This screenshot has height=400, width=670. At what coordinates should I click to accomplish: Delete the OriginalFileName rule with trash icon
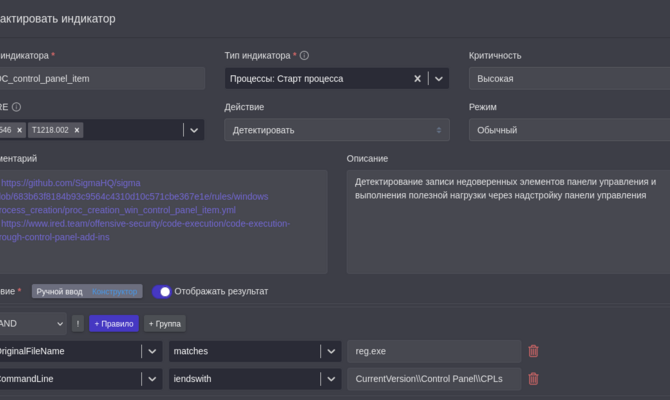(533, 351)
